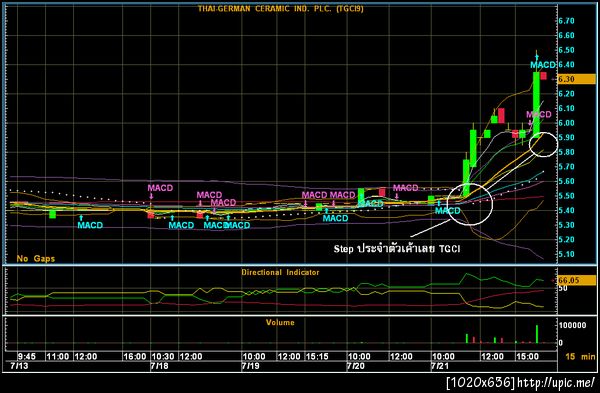The image size is (600, 393).
Task: Click the cyan MACD buy signal on 7/13
Action: click(x=90, y=225)
